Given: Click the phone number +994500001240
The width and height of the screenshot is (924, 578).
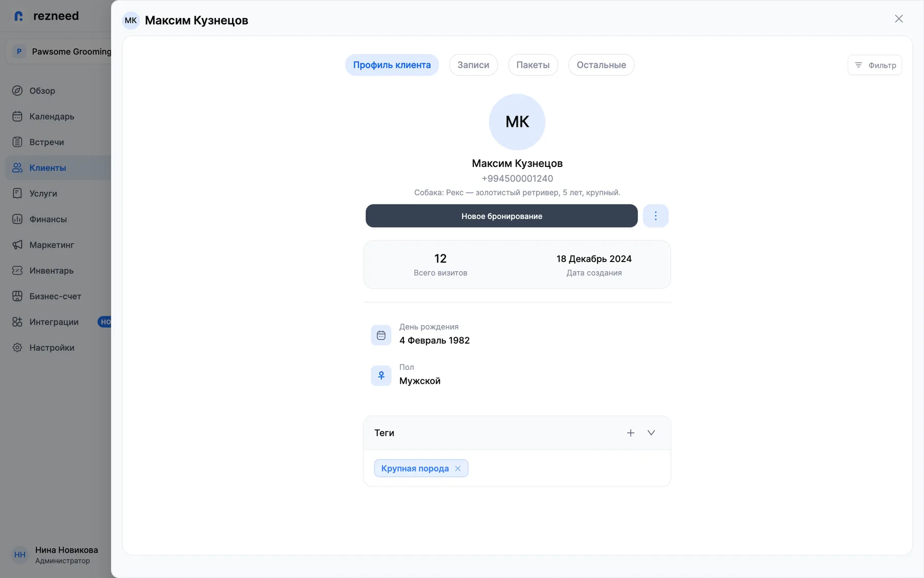Looking at the screenshot, I should 517,179.
